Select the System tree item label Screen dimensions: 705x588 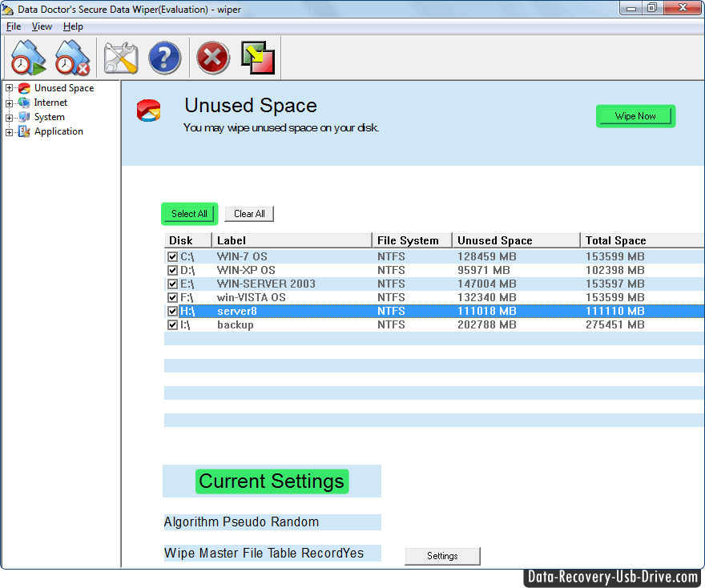point(50,117)
